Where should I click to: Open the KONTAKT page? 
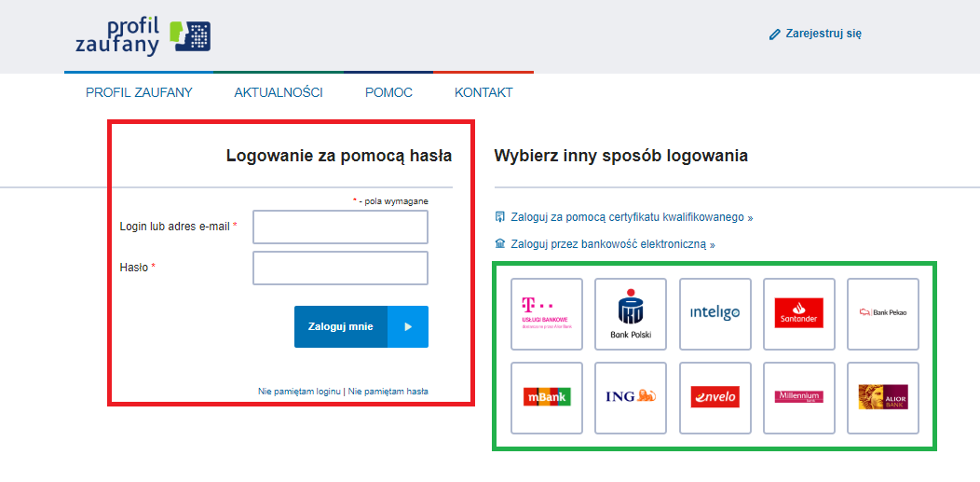click(x=483, y=92)
